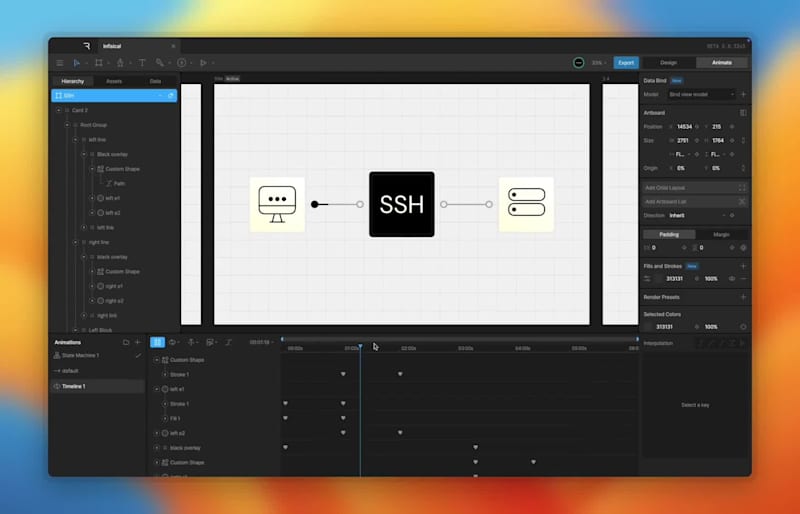Image resolution: width=800 pixels, height=514 pixels.
Task: Click the Position X value 14534
Action: click(684, 127)
